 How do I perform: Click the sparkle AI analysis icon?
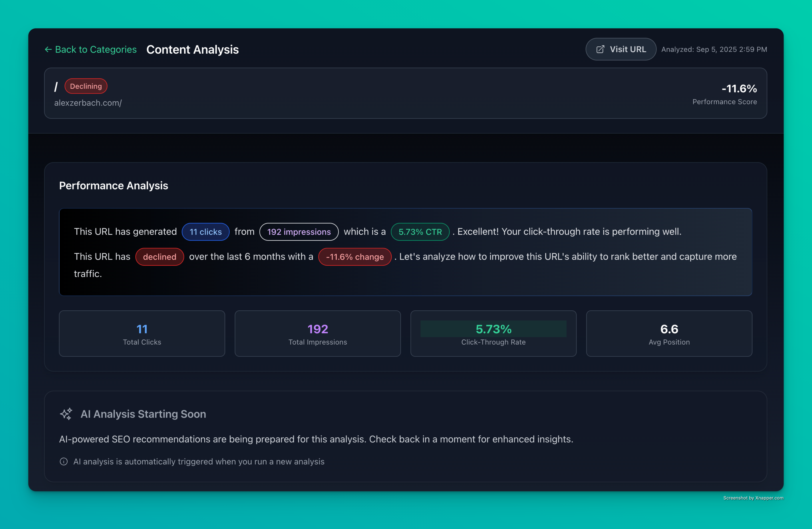66,414
